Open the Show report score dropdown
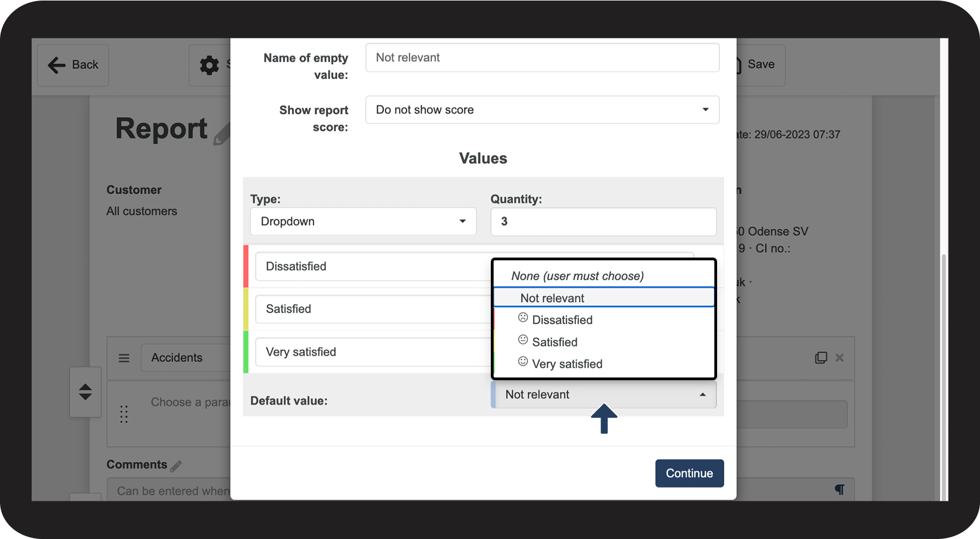 point(542,110)
